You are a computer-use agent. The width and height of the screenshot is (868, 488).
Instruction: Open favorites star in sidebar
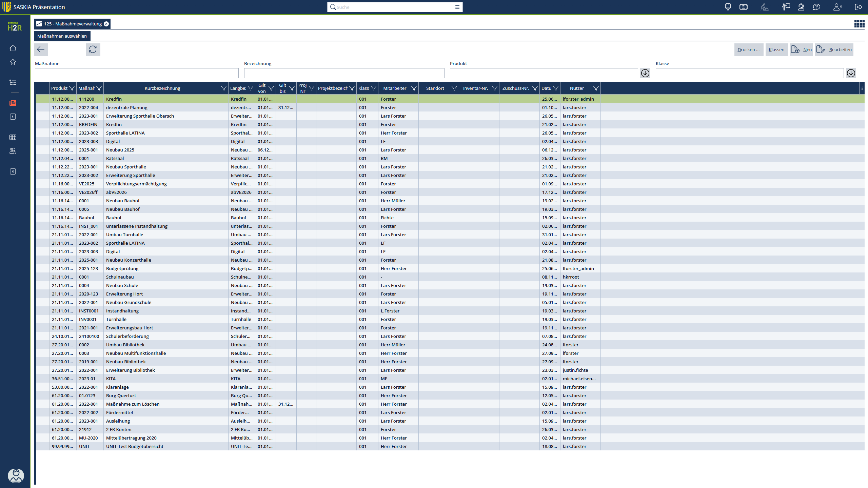13,62
